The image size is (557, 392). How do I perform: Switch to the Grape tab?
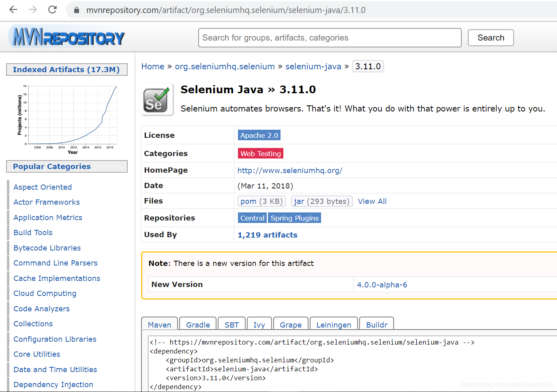tap(291, 324)
